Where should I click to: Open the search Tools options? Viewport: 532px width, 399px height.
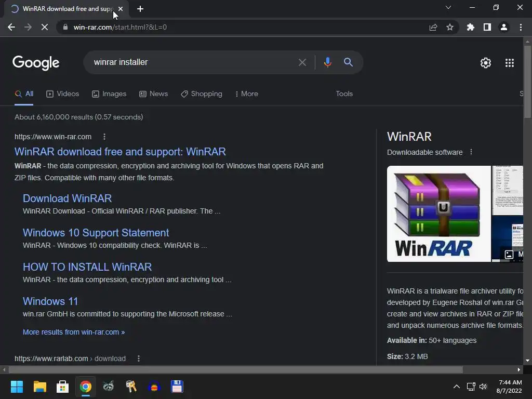pos(344,94)
